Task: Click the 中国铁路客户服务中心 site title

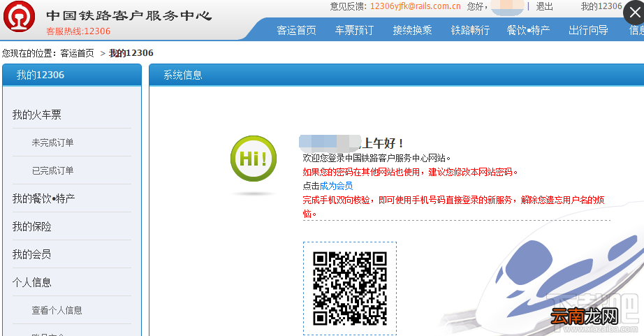Action: (x=129, y=15)
